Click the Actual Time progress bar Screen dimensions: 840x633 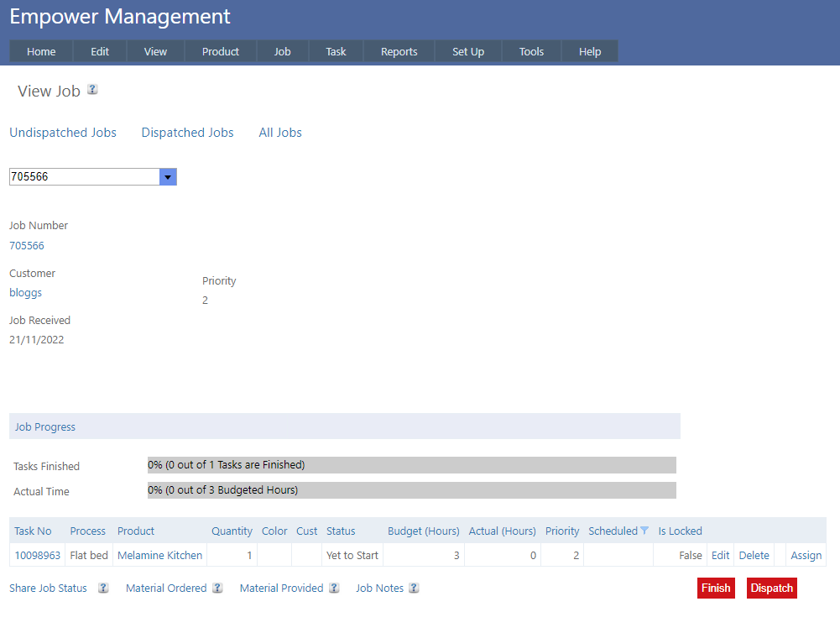click(x=411, y=490)
